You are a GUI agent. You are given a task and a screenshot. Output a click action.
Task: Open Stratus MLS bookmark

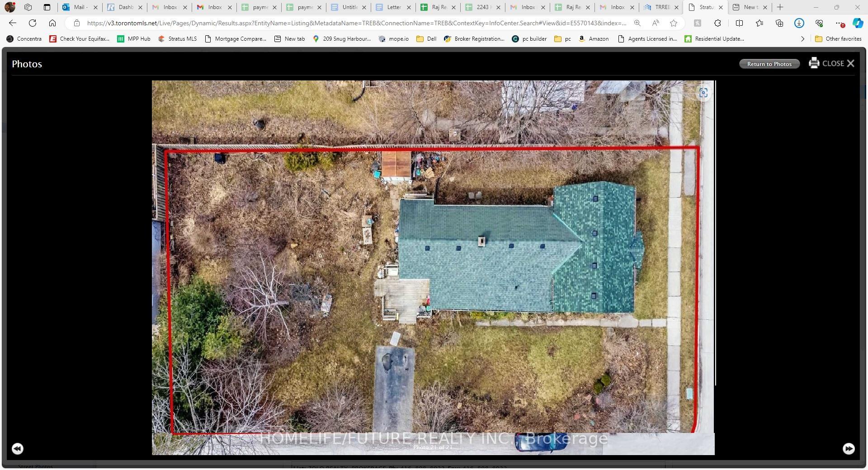(177, 39)
